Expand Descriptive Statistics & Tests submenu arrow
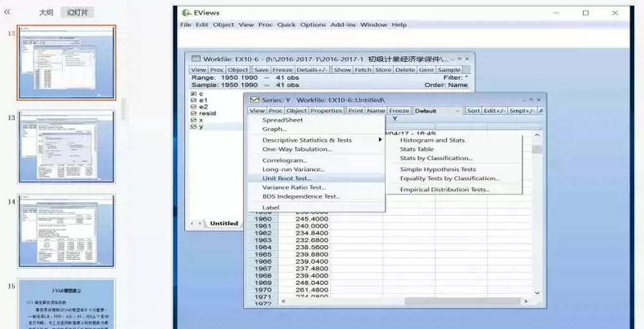This screenshot has height=329, width=644. pos(380,140)
